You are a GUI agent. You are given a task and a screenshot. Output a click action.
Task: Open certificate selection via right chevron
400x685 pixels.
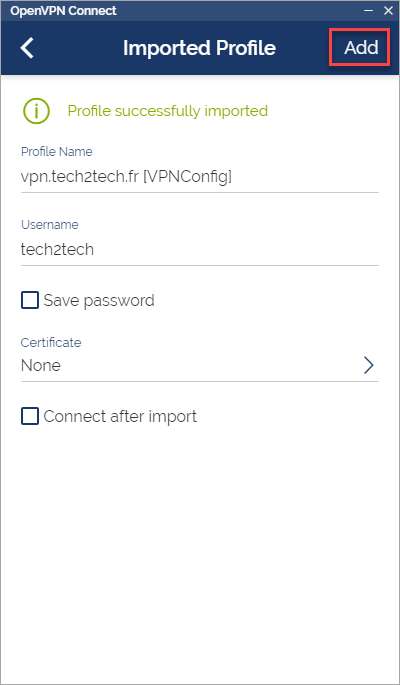(x=369, y=365)
